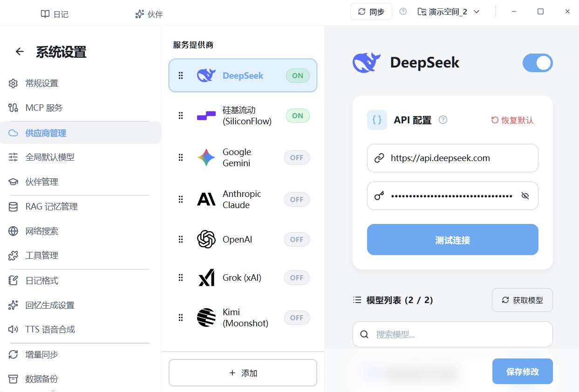
Task: Click Grok (xAI) OFF badge
Action: 297,278
